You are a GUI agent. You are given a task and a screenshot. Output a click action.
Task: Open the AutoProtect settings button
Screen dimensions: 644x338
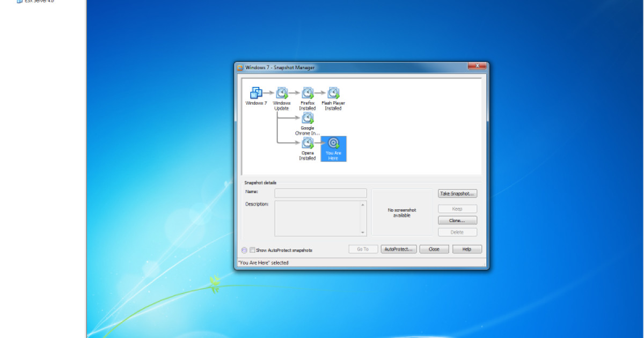tap(399, 249)
